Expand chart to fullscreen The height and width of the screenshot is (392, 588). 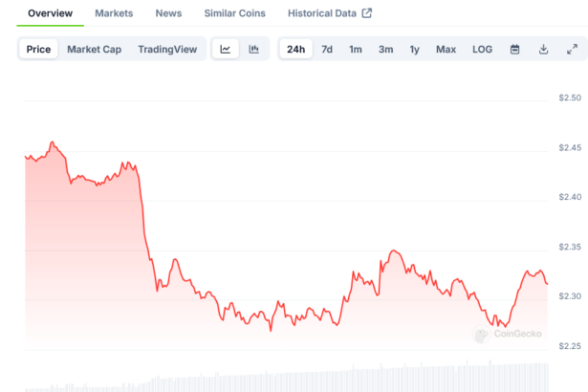(572, 49)
